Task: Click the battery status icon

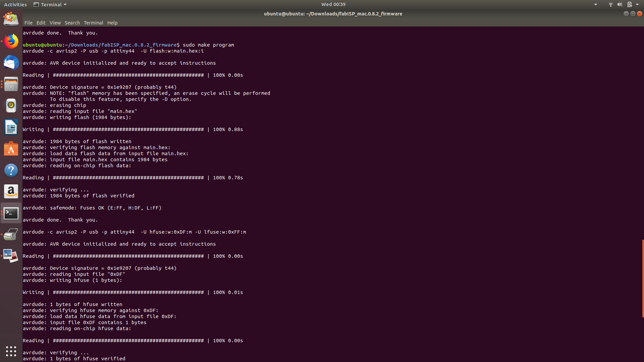Action: 630,4
